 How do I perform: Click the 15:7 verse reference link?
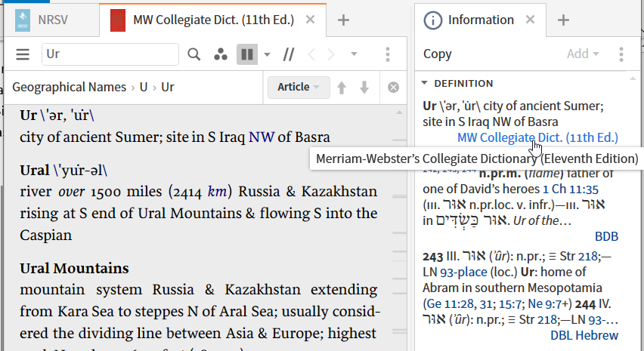pos(510,303)
